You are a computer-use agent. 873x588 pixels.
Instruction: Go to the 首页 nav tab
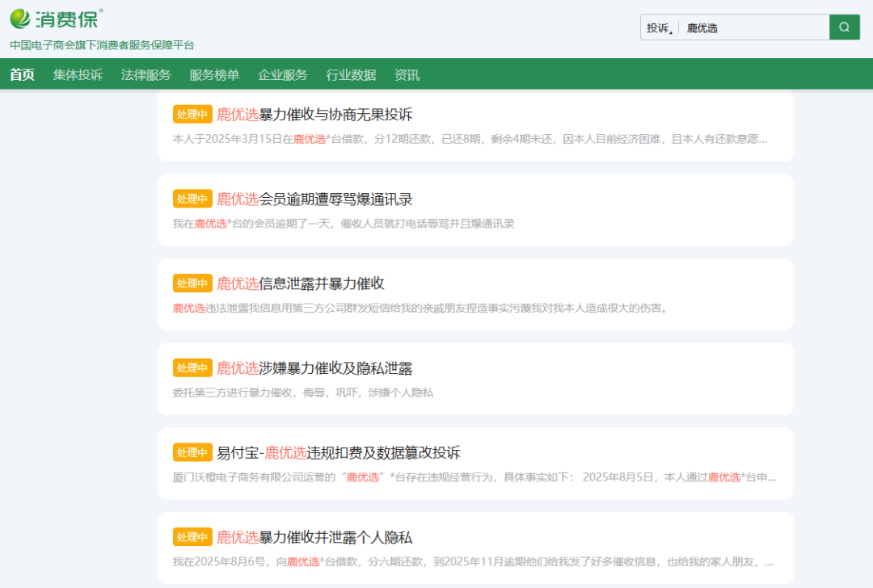pos(22,75)
